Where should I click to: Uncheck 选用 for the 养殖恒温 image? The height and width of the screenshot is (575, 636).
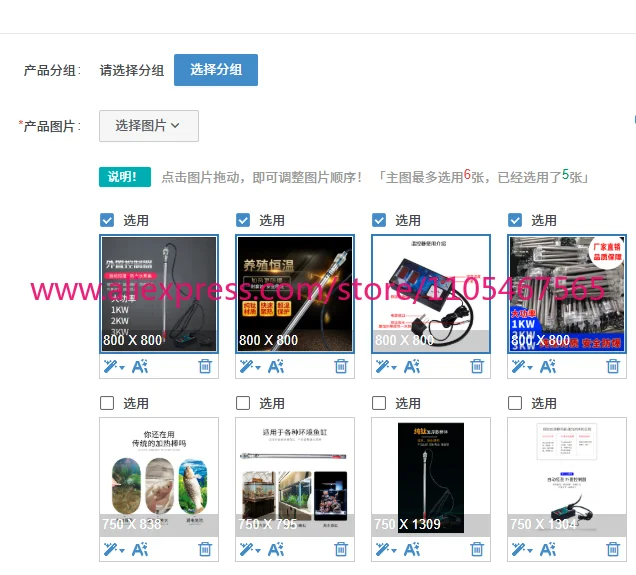tap(243, 220)
